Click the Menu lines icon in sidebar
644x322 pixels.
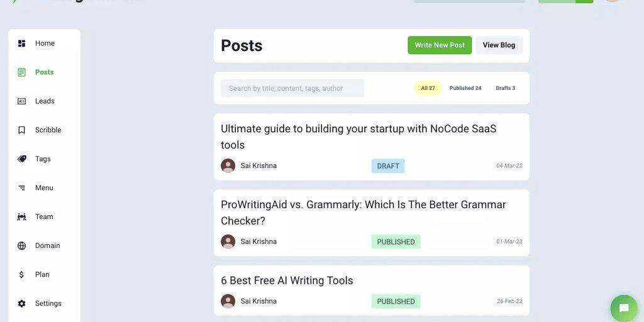pos(22,188)
